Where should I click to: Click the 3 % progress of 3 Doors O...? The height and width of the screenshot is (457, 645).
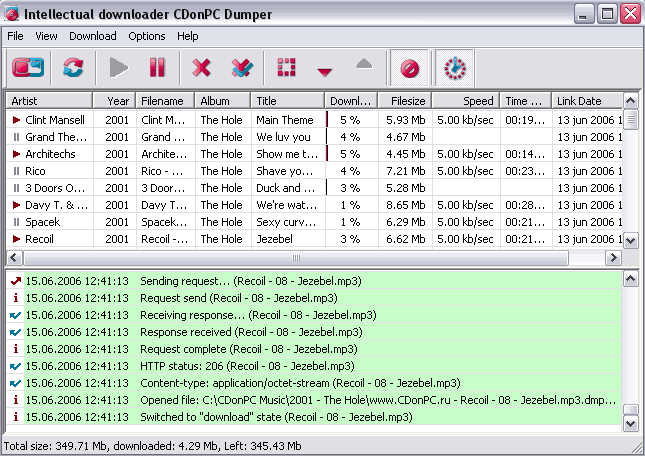pos(350,188)
